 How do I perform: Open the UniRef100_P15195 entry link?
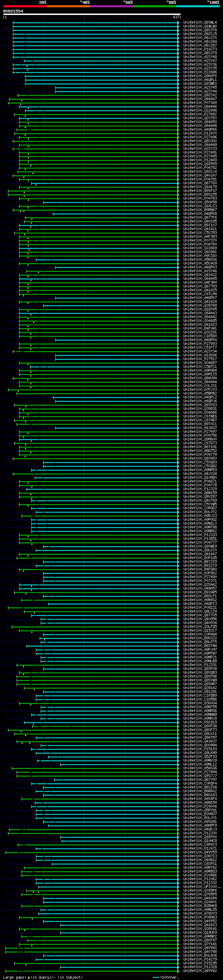click(x=200, y=963)
